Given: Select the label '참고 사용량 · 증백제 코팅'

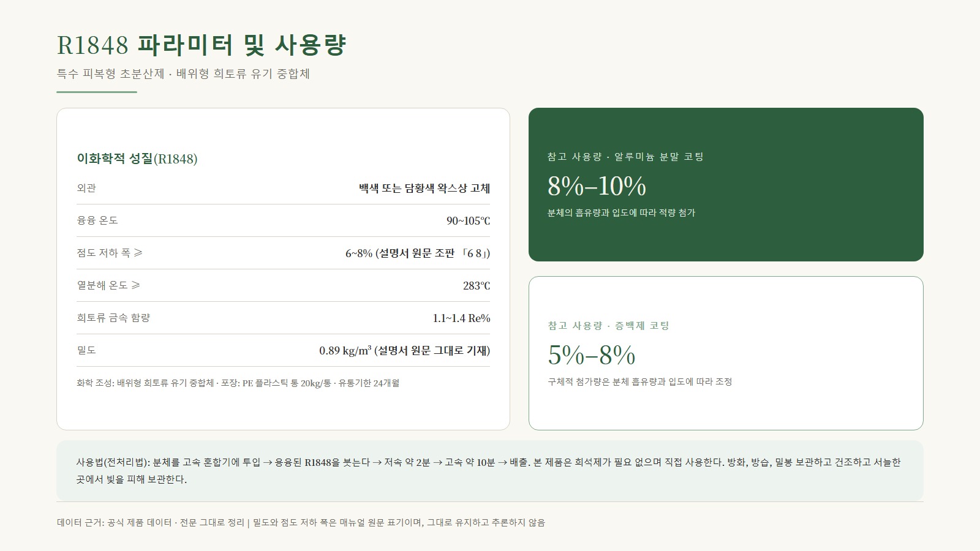Looking at the screenshot, I should tap(609, 326).
